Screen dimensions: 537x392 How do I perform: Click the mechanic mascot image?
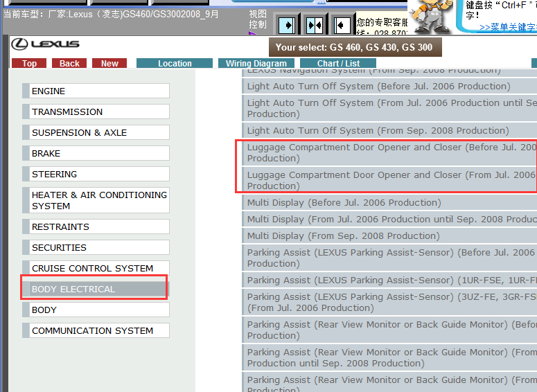pyautogui.click(x=431, y=17)
